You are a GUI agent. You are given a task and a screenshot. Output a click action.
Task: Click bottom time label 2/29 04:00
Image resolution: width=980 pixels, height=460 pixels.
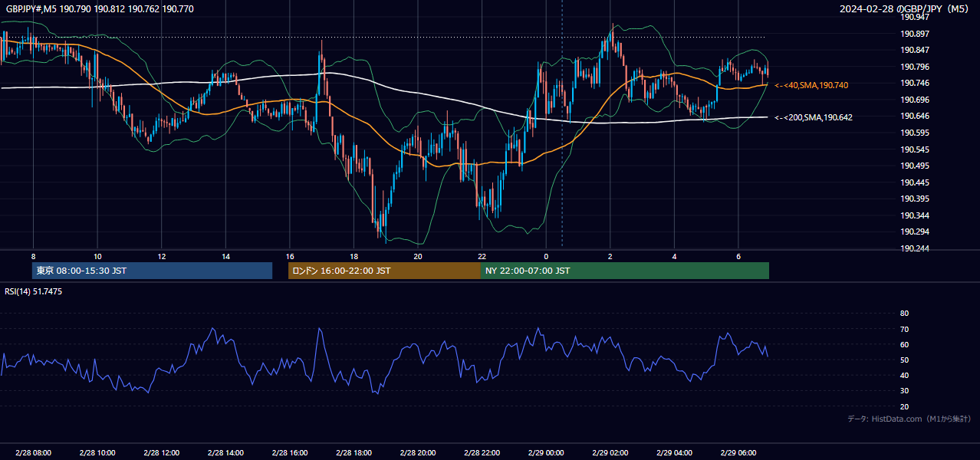tap(675, 453)
